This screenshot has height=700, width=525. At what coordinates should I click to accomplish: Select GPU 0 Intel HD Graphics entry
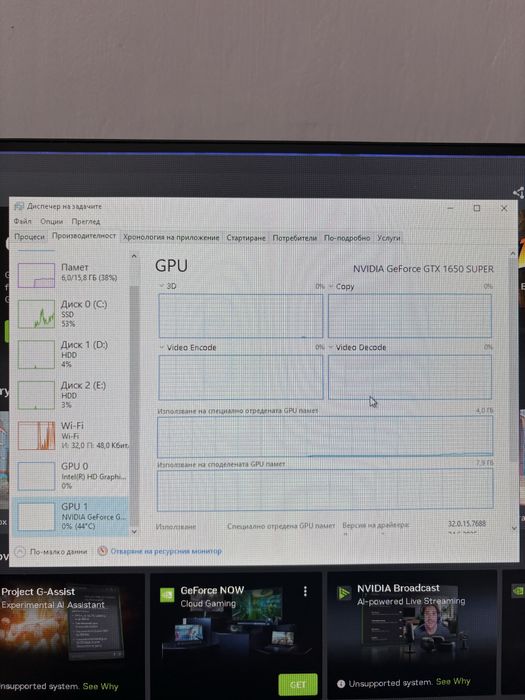coord(71,476)
